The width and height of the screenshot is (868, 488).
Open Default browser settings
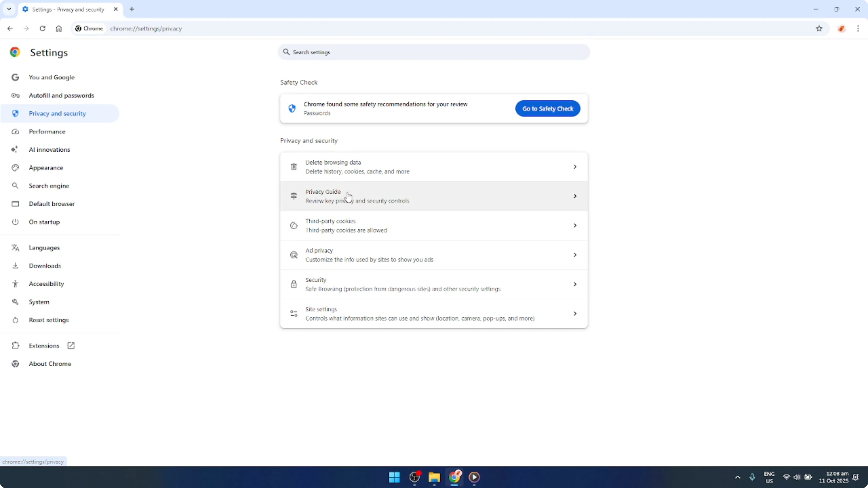tap(60, 204)
